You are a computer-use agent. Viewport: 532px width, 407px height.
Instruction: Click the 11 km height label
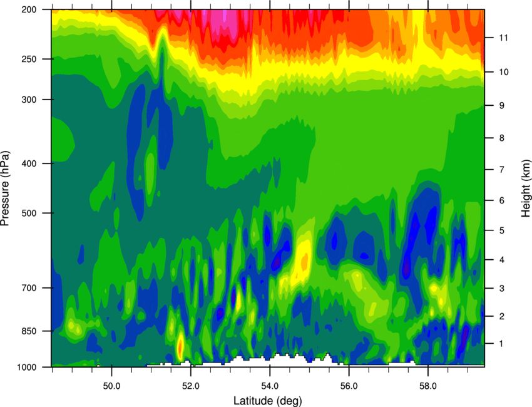pos(504,38)
